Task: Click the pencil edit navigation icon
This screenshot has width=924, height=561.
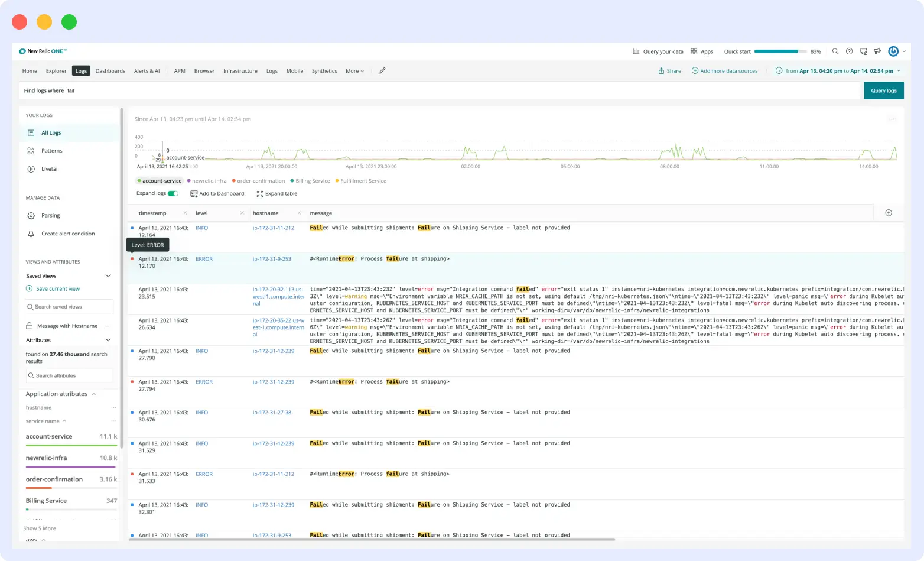Action: (382, 71)
